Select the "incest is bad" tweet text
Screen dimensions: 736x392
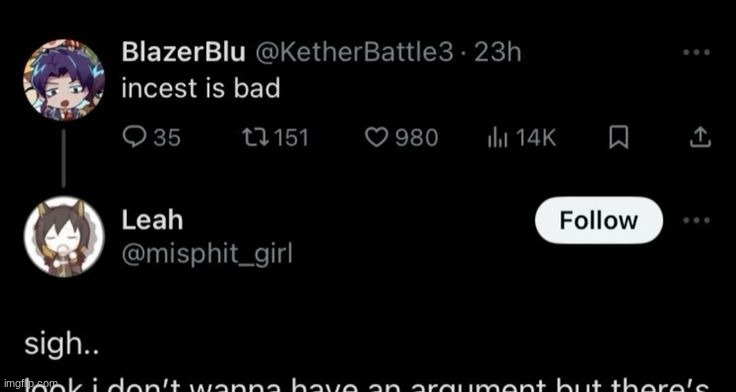pos(201,88)
